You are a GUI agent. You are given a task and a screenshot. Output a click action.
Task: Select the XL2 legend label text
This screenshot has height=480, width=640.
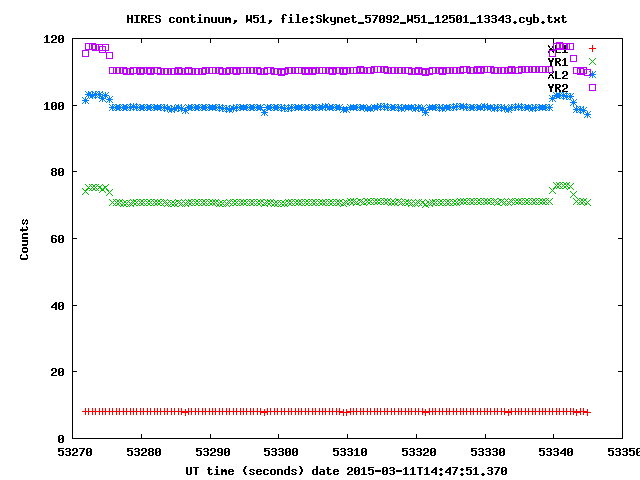(558, 75)
